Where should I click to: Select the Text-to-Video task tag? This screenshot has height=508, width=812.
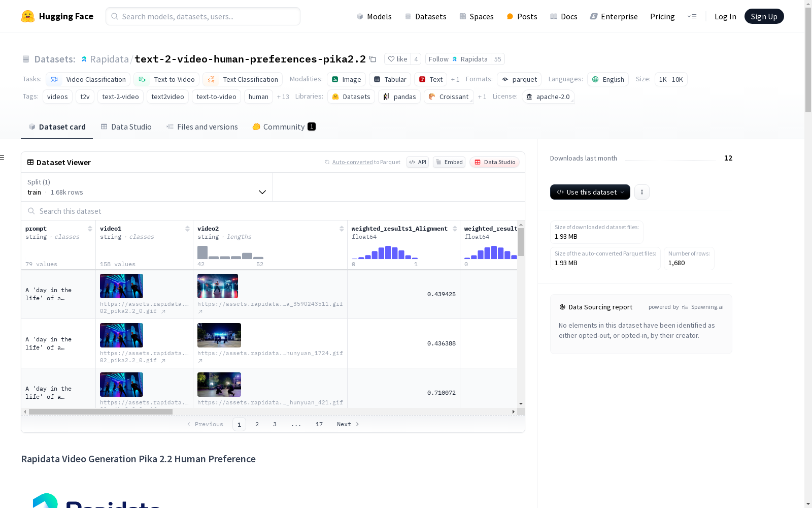pos(166,79)
